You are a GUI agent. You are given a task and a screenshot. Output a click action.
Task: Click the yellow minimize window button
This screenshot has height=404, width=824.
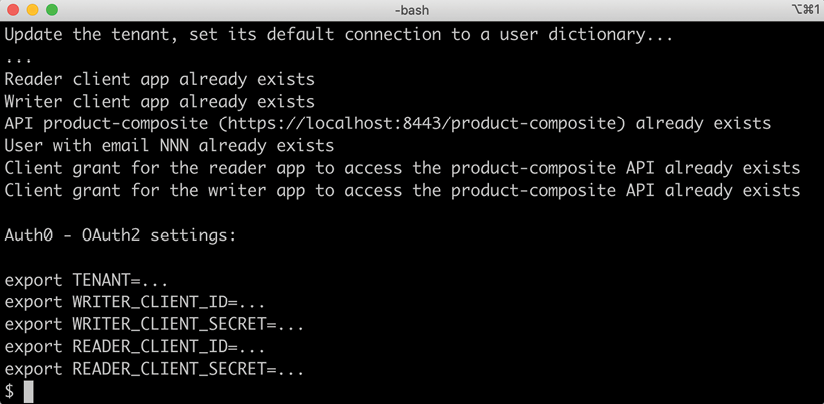[33, 10]
